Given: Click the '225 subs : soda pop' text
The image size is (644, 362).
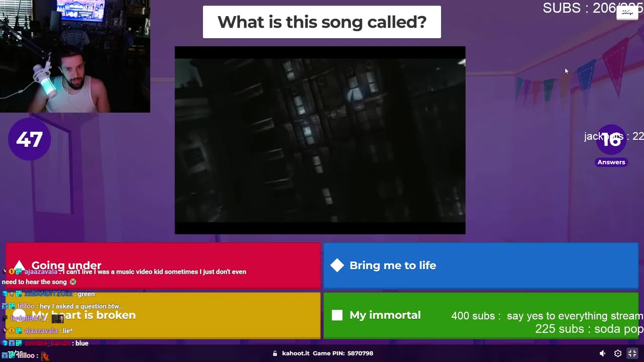Looking at the screenshot, I should click(589, 329).
